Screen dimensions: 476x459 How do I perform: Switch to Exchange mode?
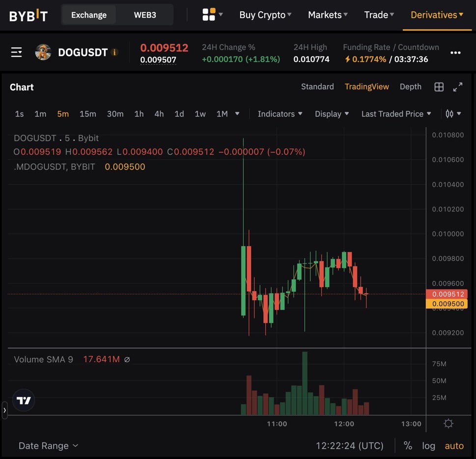pyautogui.click(x=88, y=15)
